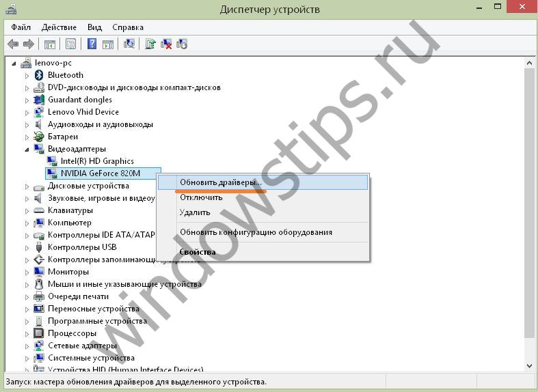
Task: Choose Отключить in context menu
Action: [263, 197]
